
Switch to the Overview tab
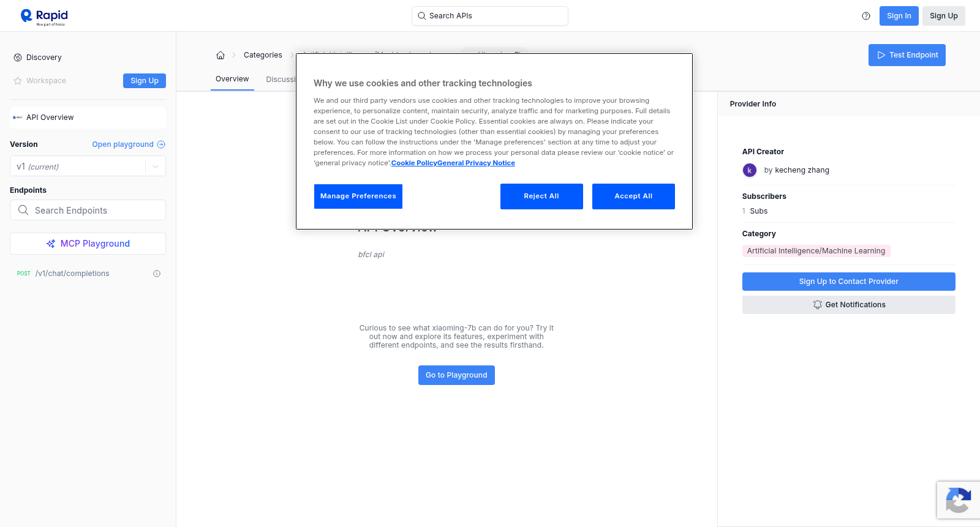point(232,79)
